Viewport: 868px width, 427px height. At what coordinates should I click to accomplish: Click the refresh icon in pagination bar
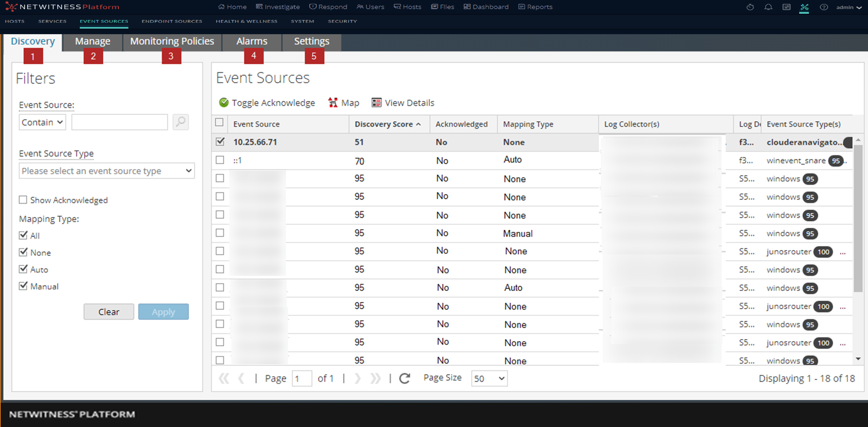click(404, 378)
